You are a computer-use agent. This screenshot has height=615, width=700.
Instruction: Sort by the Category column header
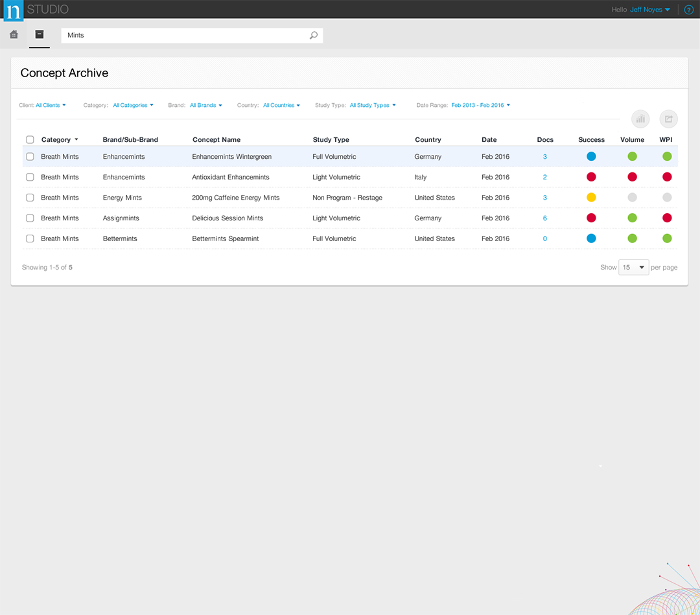[x=60, y=140]
